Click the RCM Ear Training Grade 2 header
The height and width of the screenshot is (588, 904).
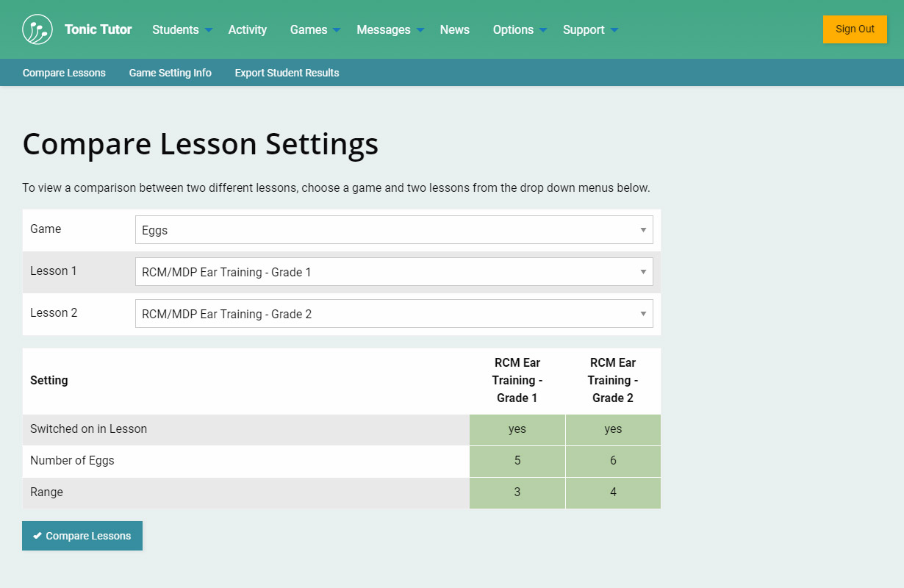coord(613,381)
